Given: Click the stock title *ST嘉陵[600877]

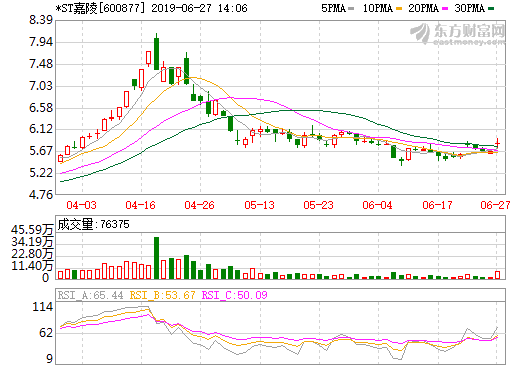Looking at the screenshot, I should pyautogui.click(x=101, y=8).
